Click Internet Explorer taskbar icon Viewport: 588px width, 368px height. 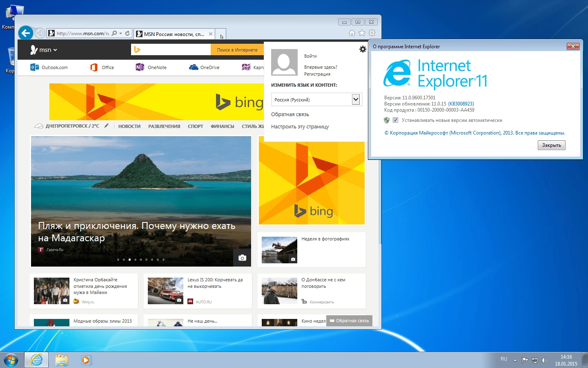(36, 360)
